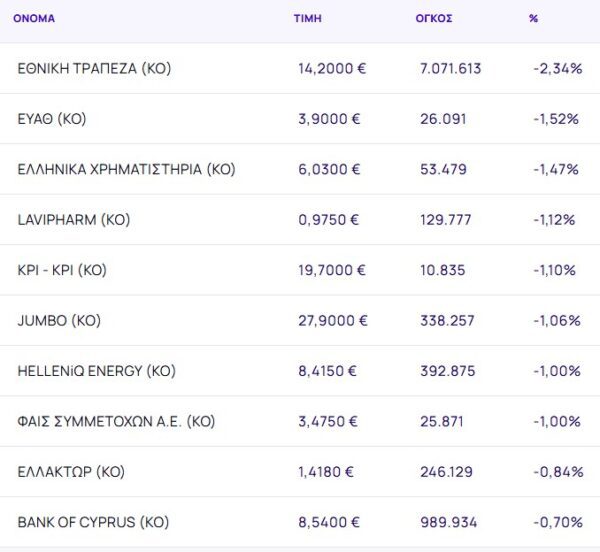Click the 27,9000 € price value
Screen dimensions: 600x552
333,321
